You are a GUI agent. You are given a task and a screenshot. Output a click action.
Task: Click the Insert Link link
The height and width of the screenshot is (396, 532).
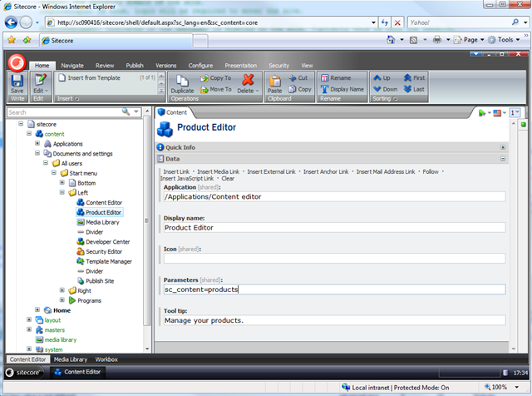(176, 172)
